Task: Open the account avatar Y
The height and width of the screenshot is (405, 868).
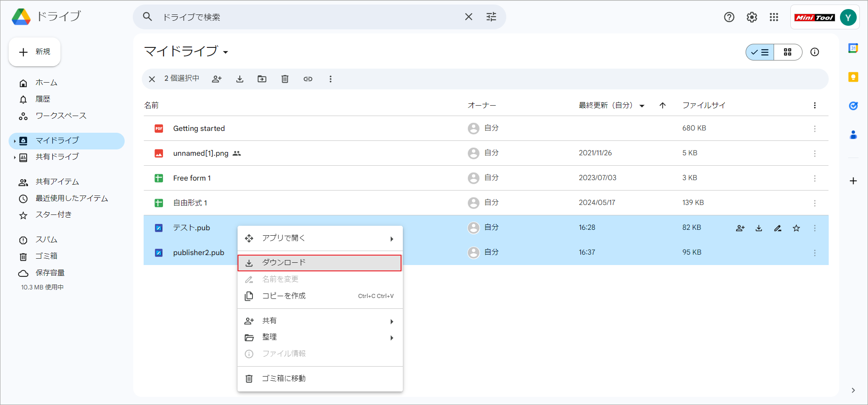Action: 848,17
